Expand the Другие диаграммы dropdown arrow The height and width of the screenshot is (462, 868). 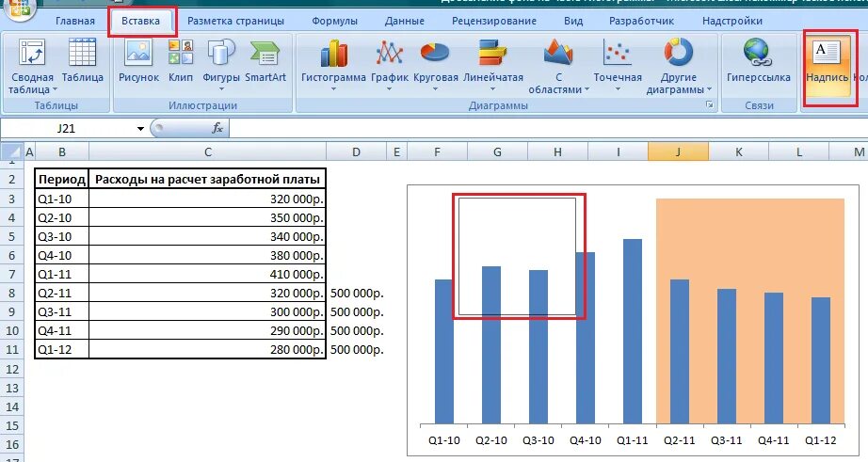click(x=709, y=89)
